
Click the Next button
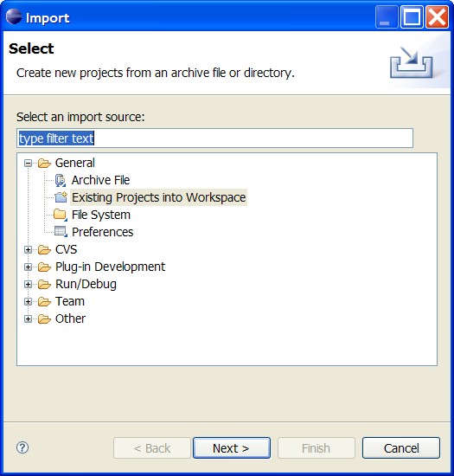[232, 447]
